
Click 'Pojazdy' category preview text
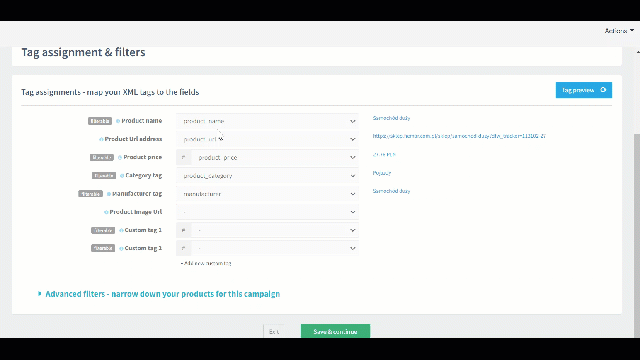[382, 173]
